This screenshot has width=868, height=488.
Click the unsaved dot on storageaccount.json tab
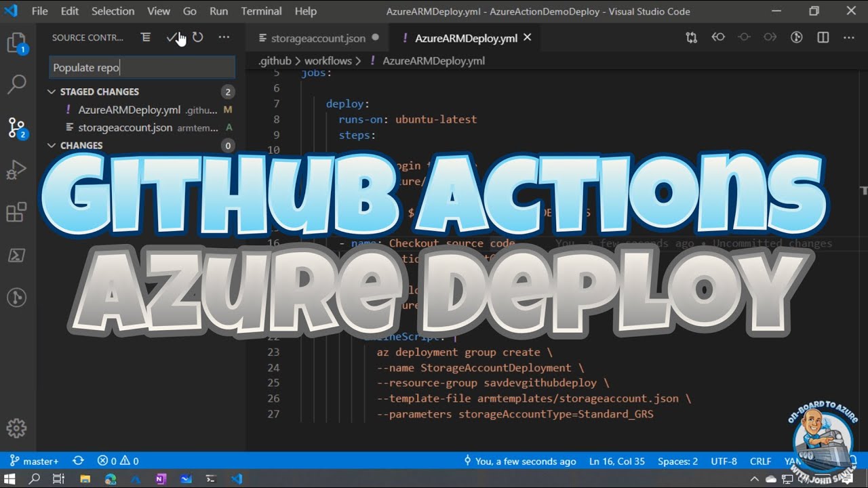[x=375, y=38]
